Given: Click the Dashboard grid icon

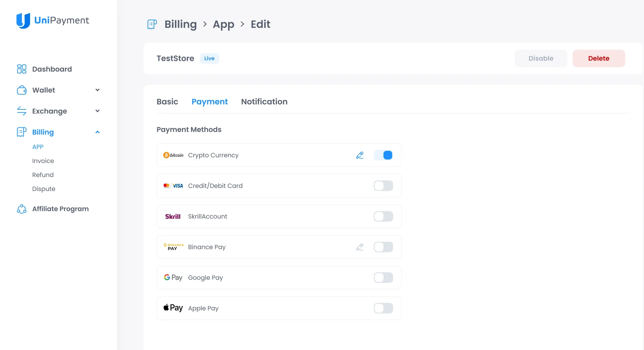Looking at the screenshot, I should [22, 69].
